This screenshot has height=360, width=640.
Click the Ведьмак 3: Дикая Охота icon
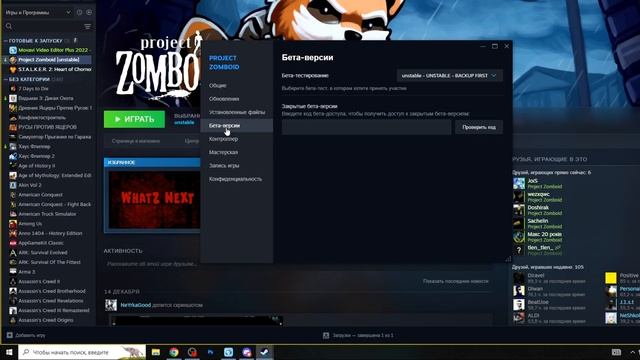13,98
